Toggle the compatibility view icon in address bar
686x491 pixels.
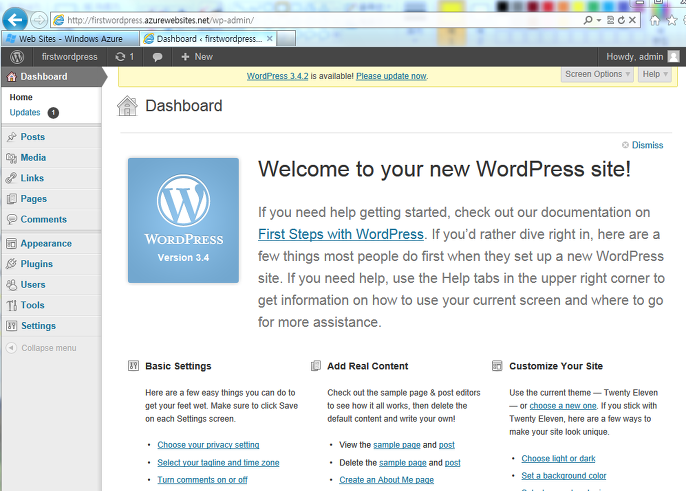[610, 20]
